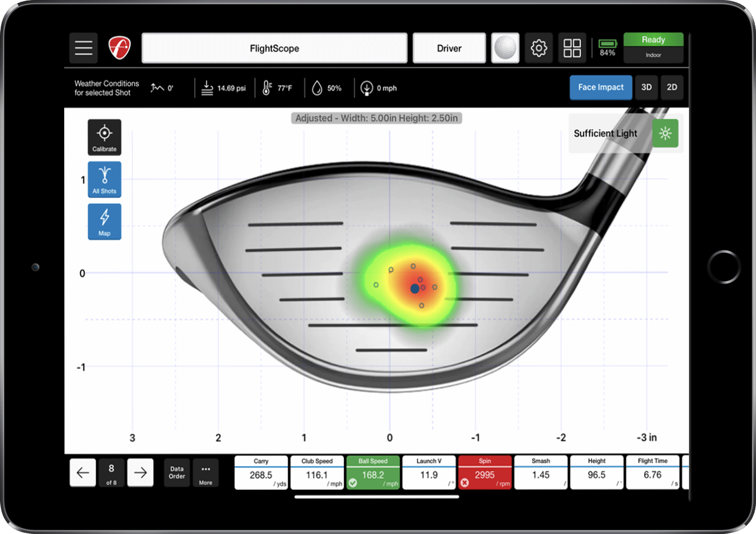This screenshot has height=534, width=756.
Task: Select the Face Impact view
Action: pyautogui.click(x=600, y=87)
